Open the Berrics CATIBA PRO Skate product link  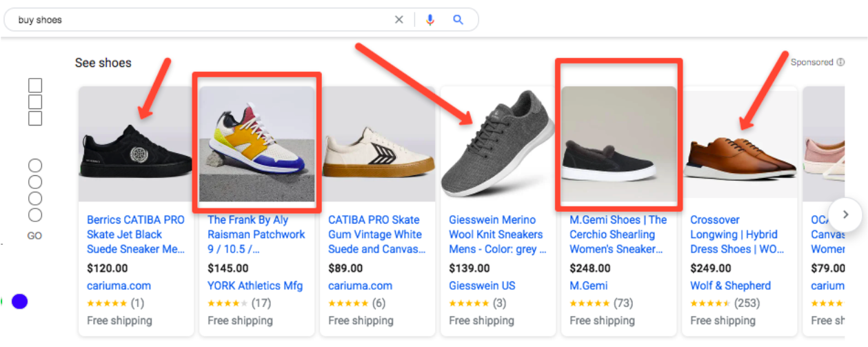click(136, 235)
